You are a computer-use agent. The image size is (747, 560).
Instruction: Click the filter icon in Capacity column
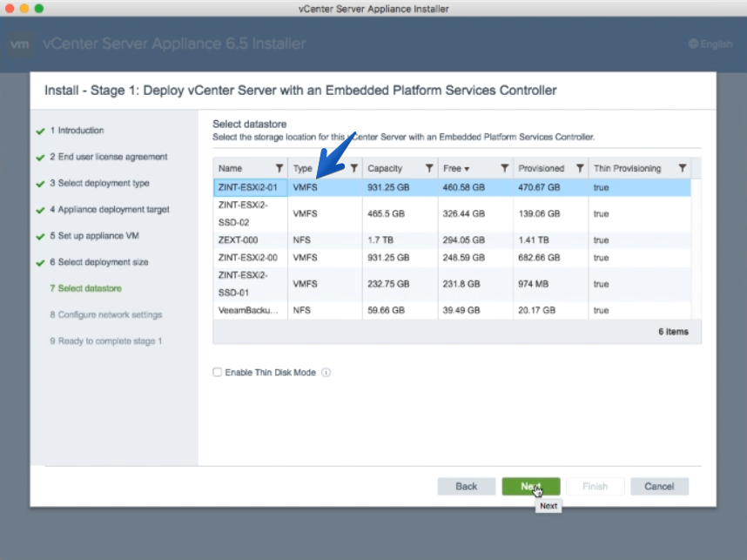point(429,168)
